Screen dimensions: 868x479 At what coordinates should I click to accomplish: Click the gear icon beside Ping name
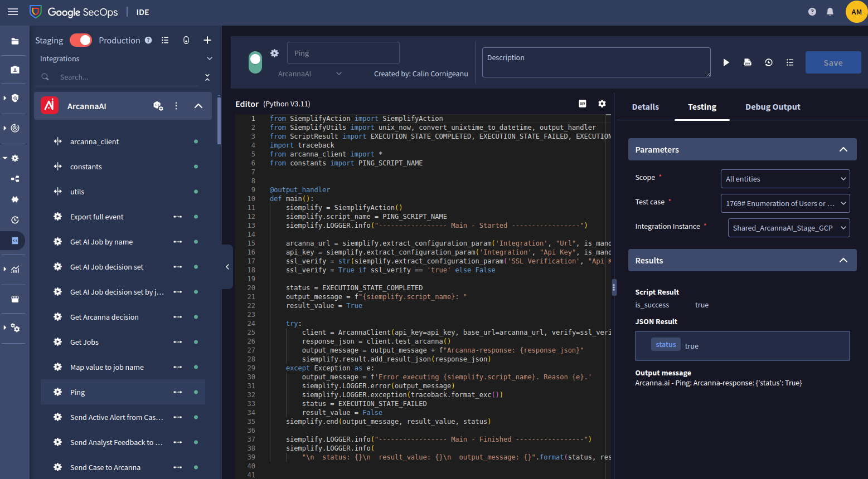click(x=274, y=53)
